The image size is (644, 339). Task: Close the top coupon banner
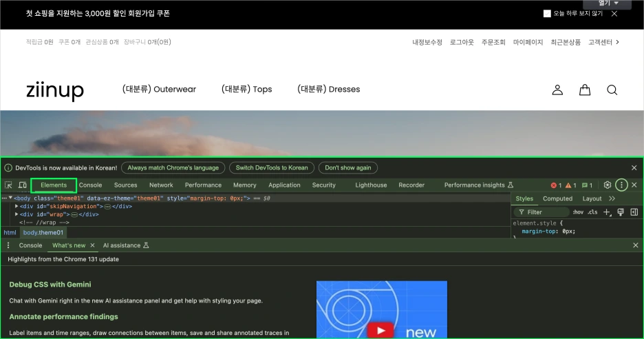click(x=614, y=14)
